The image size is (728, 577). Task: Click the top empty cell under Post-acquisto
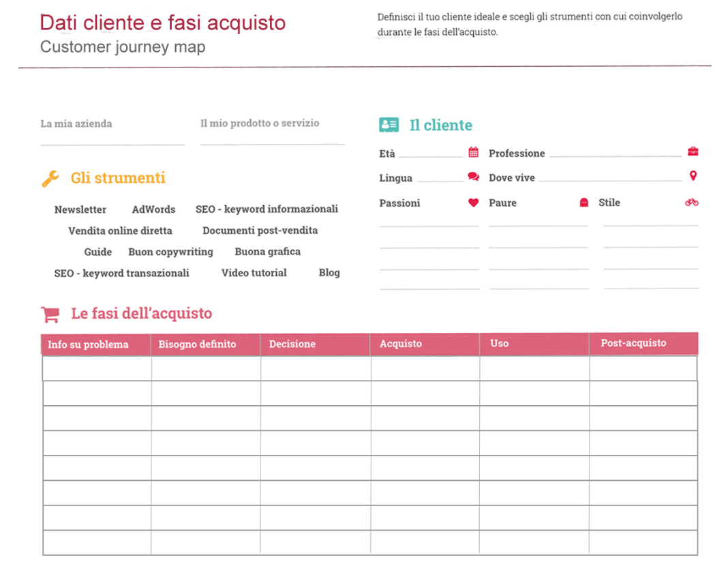point(643,368)
